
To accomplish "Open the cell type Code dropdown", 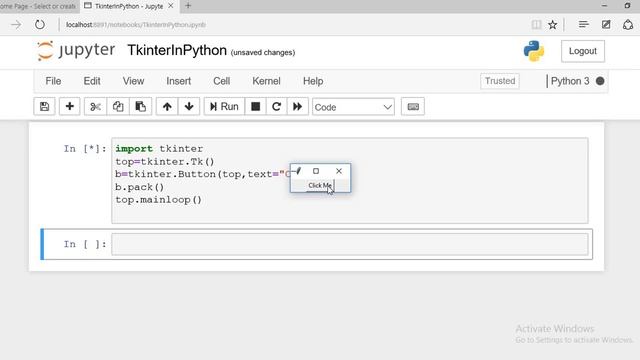I will (x=353, y=107).
